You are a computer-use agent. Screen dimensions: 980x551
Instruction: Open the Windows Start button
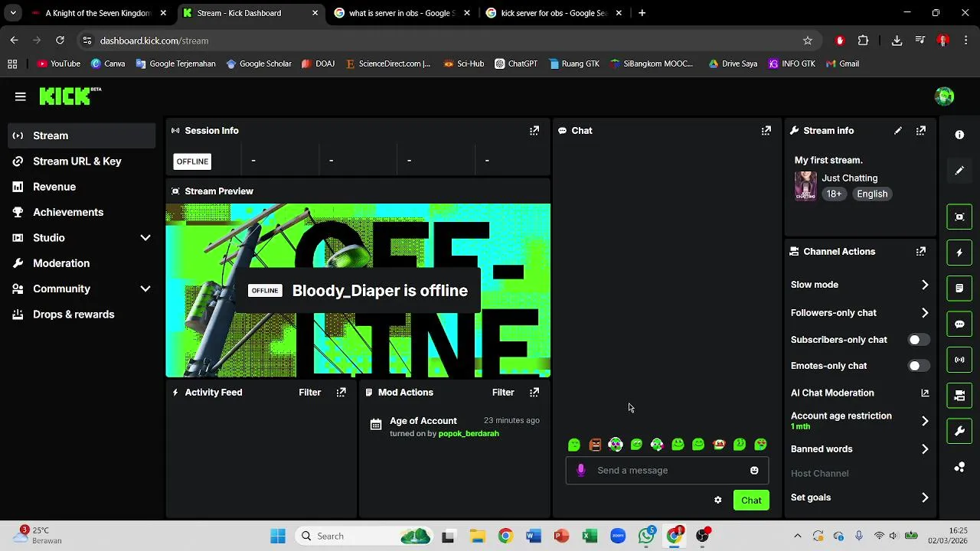[277, 536]
